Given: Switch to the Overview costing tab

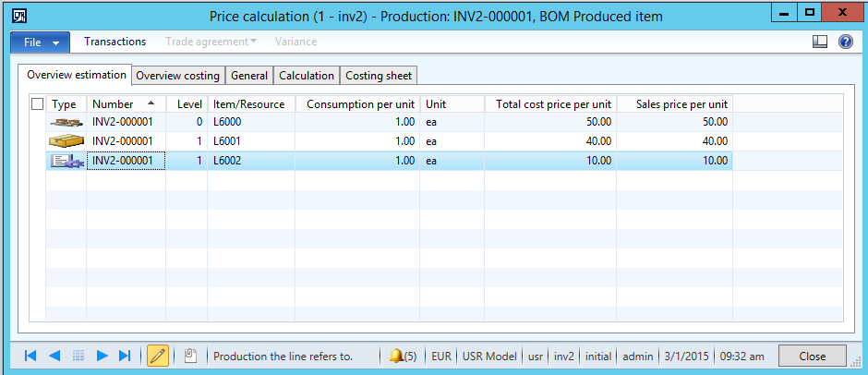Looking at the screenshot, I should click(177, 76).
